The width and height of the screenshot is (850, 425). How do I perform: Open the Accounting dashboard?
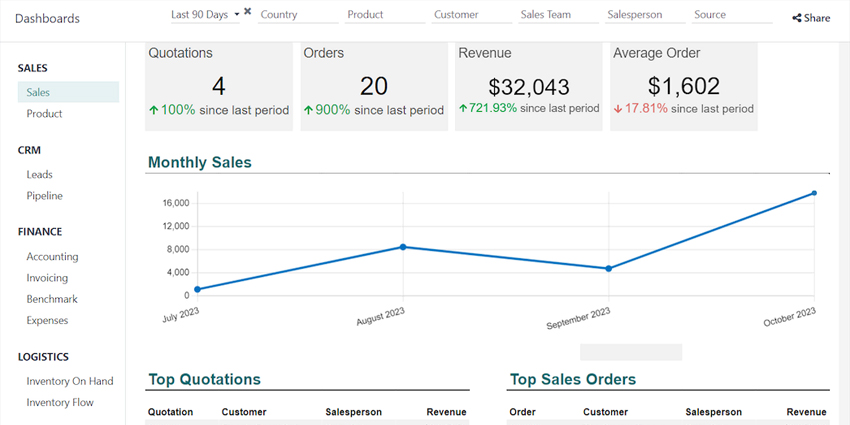[52, 257]
